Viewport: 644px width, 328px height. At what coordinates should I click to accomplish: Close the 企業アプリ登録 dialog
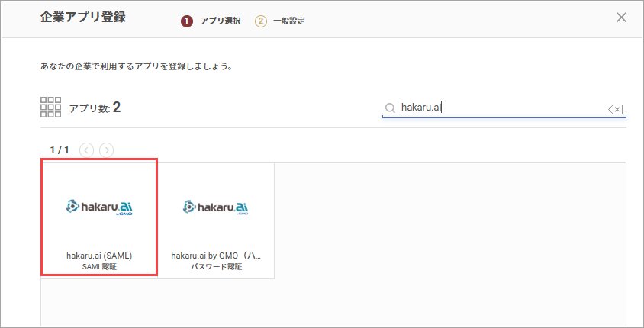pos(621,18)
